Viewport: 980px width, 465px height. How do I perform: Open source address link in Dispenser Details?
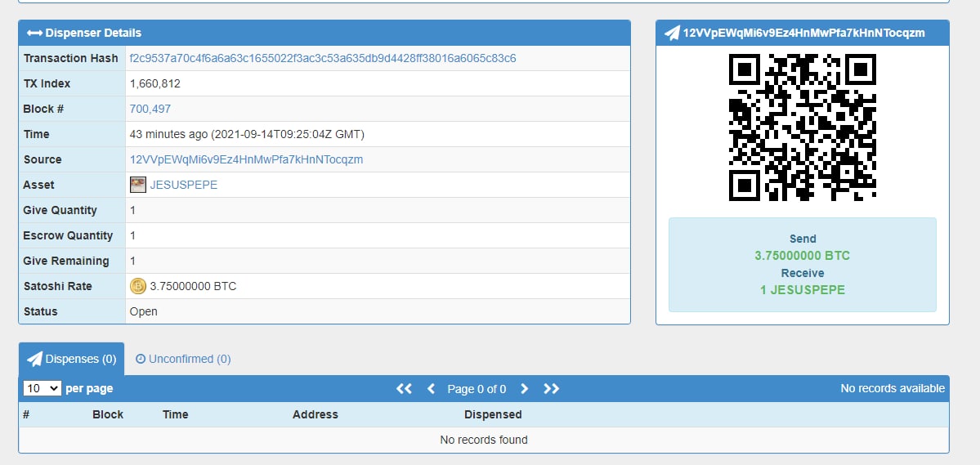click(246, 159)
